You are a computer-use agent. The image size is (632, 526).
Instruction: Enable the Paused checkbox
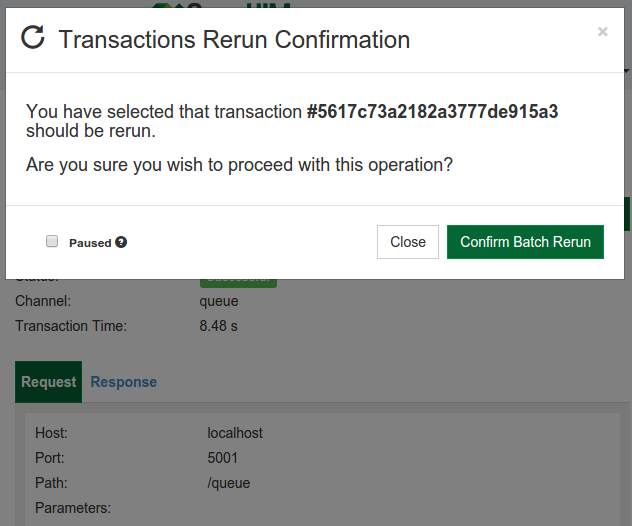52,241
